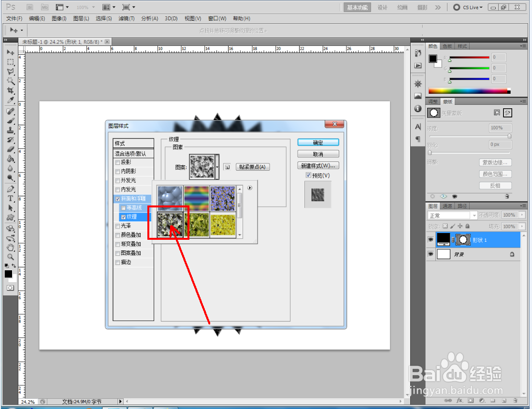The width and height of the screenshot is (532, 409).
Task: Open the pattern picker flyout menu
Action: click(x=250, y=188)
